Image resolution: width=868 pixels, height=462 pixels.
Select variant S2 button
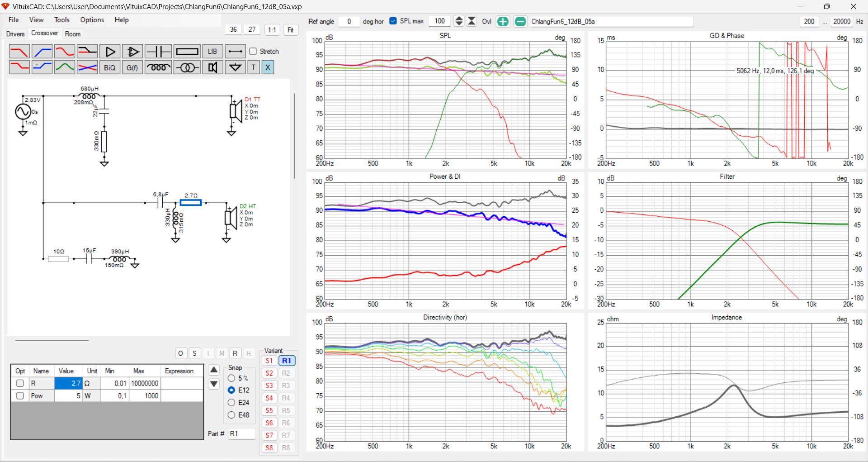point(269,373)
